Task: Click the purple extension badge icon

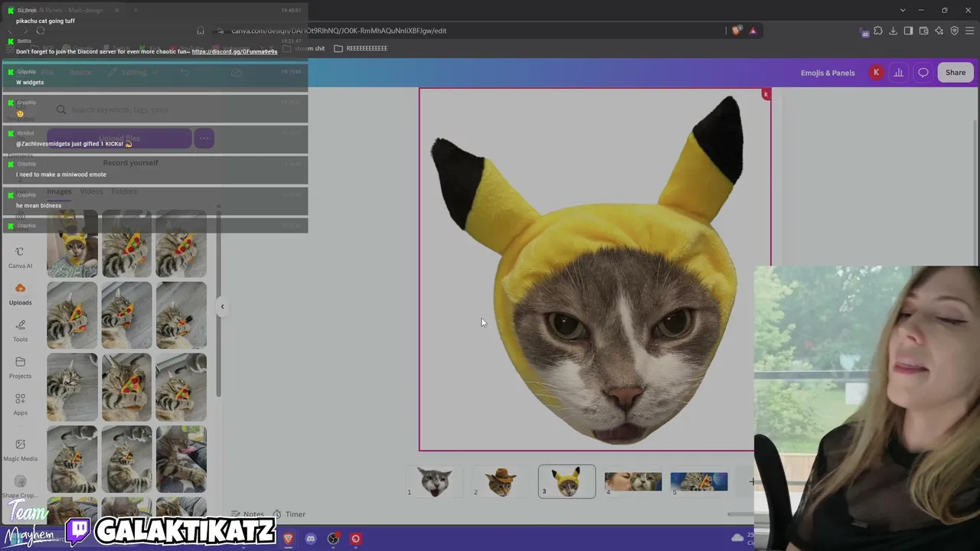Action: pyautogui.click(x=864, y=31)
